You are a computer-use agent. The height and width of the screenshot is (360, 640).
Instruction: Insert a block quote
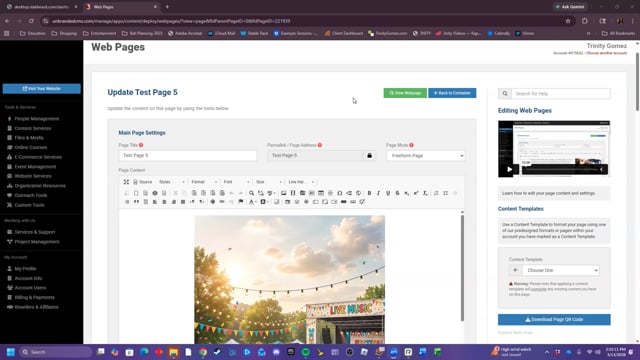(136, 202)
